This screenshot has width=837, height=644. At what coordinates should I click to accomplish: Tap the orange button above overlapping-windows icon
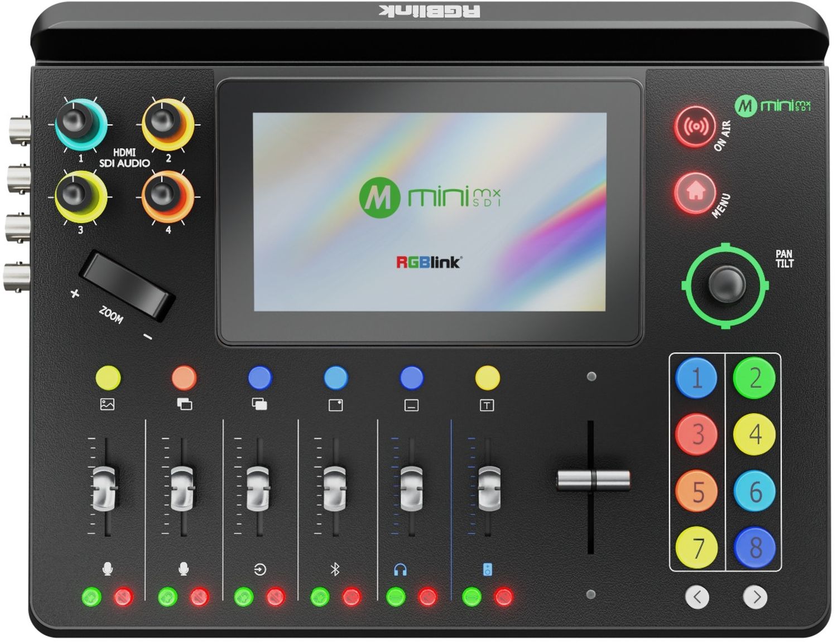pos(184,377)
